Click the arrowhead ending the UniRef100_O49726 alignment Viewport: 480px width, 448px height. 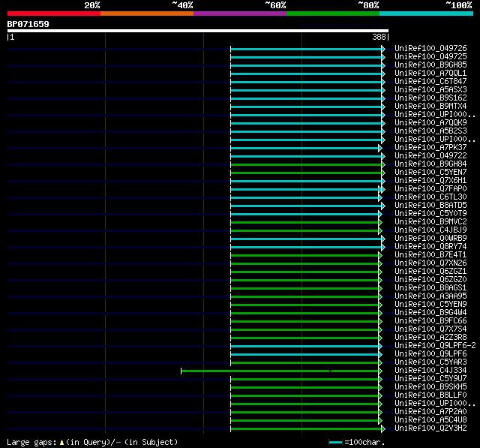[383, 49]
